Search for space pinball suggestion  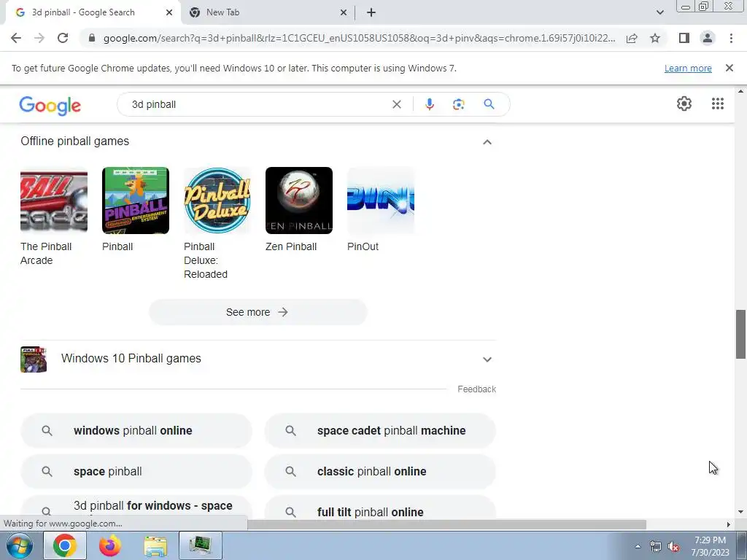point(136,472)
